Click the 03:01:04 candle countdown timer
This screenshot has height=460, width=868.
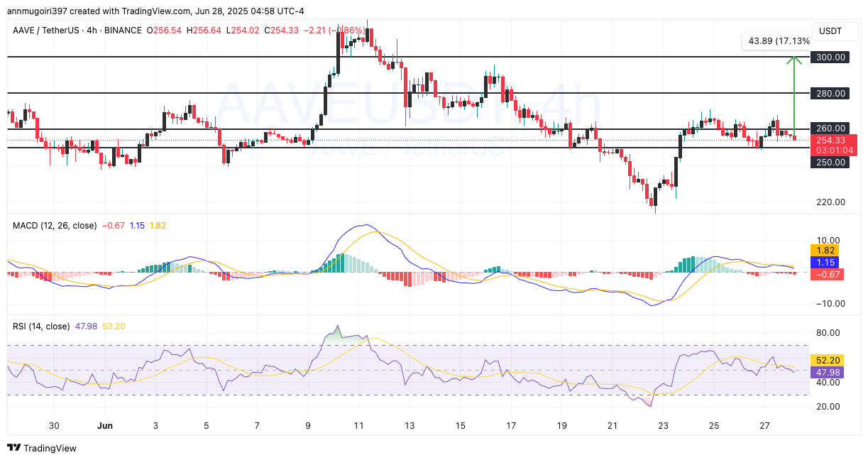click(x=834, y=150)
